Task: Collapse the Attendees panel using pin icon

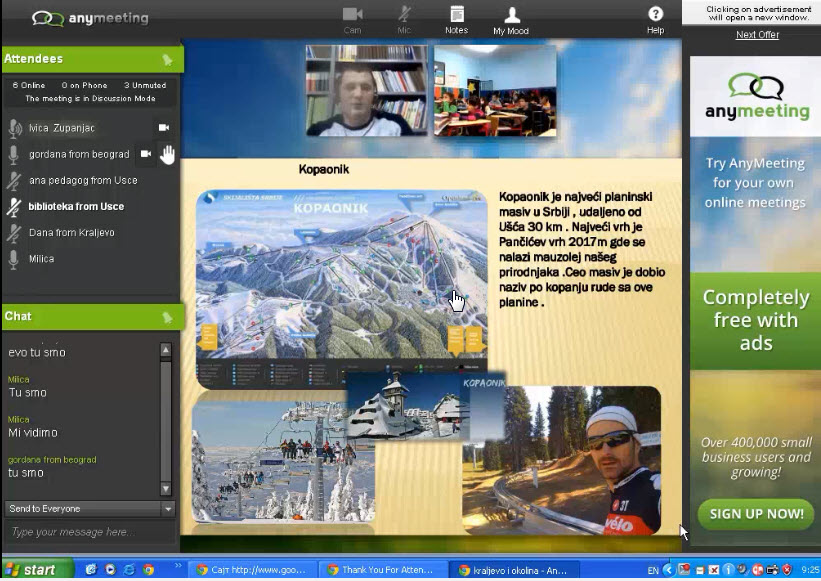Action: coord(167,60)
